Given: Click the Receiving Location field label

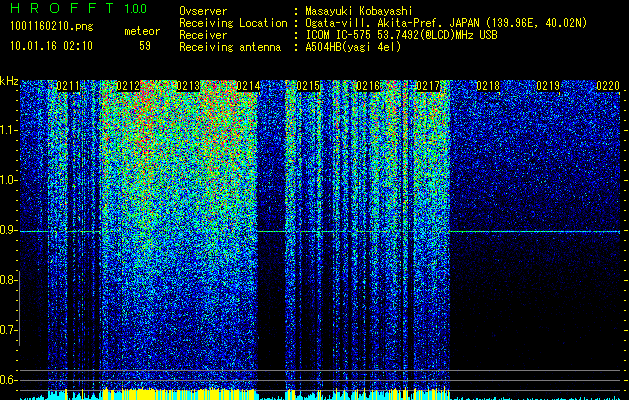Looking at the screenshot, I should (233, 23).
